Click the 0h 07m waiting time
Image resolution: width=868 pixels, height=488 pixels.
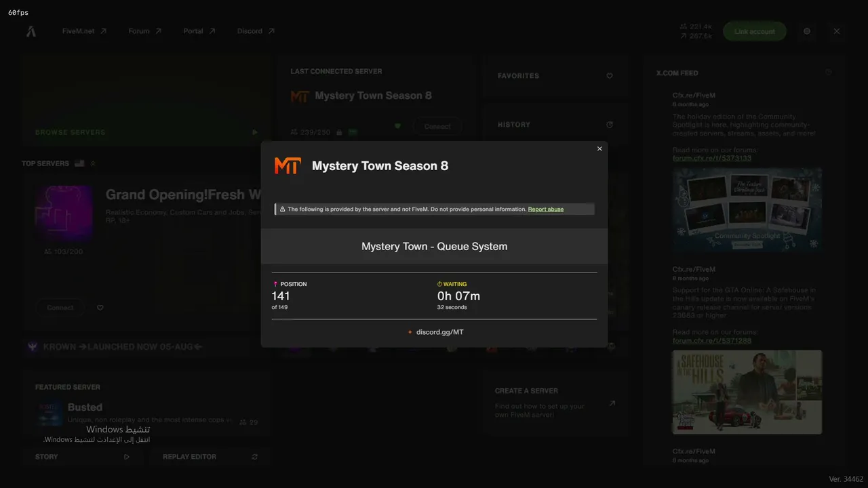(x=458, y=296)
